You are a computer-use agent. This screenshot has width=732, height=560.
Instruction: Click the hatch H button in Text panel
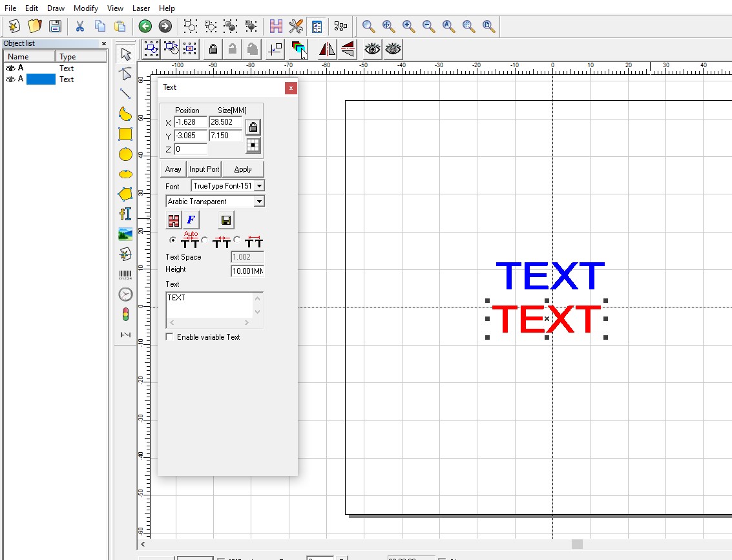pyautogui.click(x=174, y=220)
